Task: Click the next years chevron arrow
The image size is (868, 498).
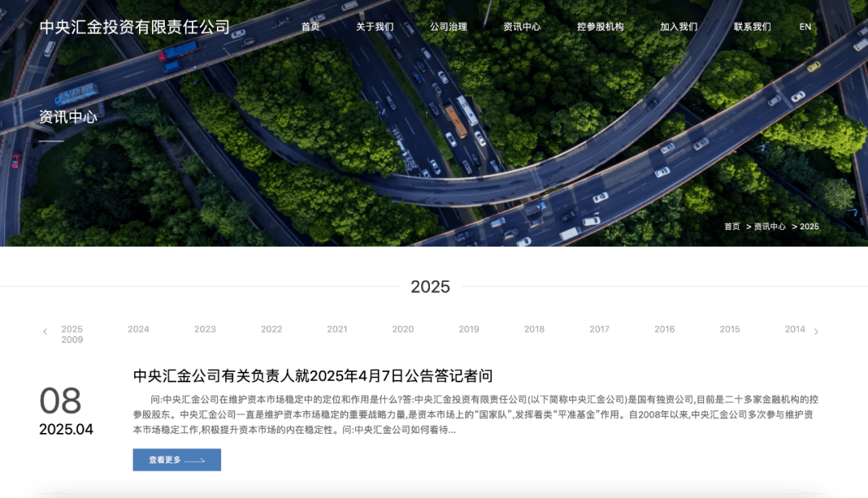Action: [817, 331]
